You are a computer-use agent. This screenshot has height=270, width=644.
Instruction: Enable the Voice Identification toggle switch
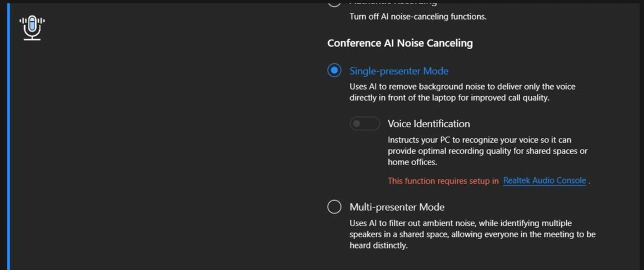[x=365, y=124]
